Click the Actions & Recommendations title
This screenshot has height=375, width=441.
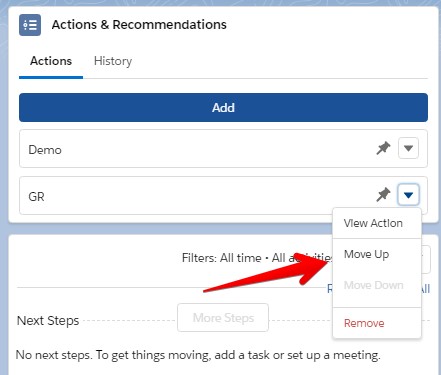click(139, 25)
